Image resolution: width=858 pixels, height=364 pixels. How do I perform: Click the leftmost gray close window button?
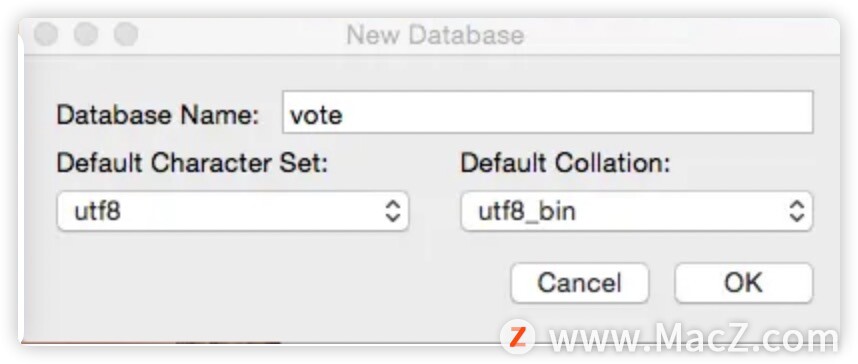(45, 34)
